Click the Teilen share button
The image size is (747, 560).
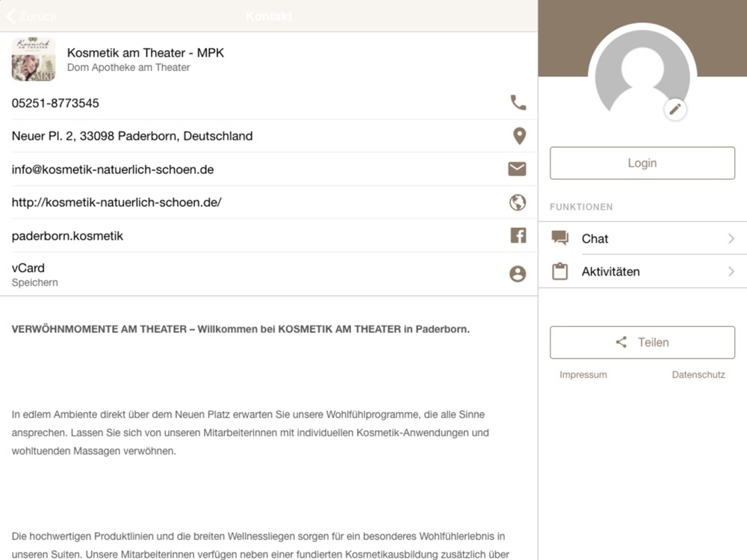click(x=642, y=343)
